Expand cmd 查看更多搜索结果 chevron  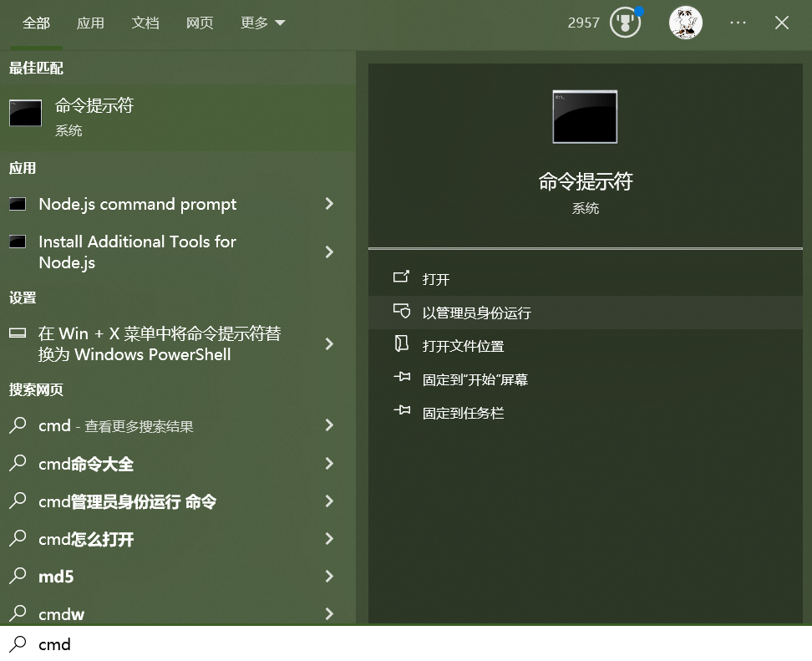click(x=329, y=425)
